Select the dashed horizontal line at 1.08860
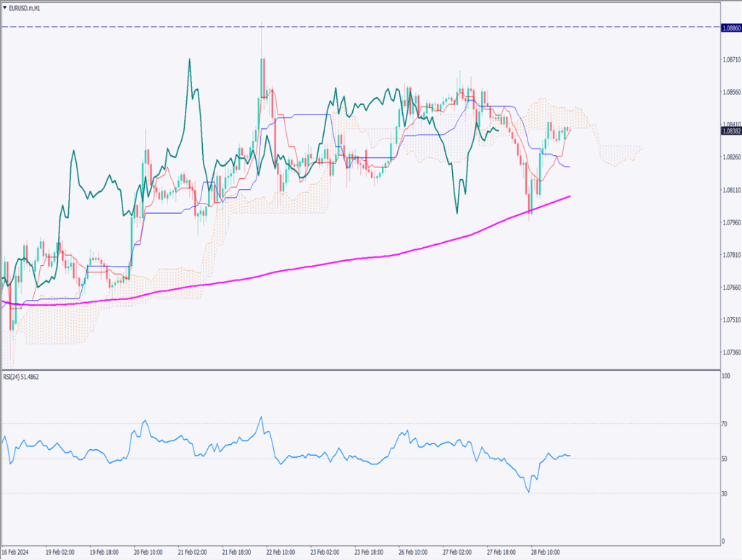Viewport: 742px width, 560px height. click(x=362, y=27)
